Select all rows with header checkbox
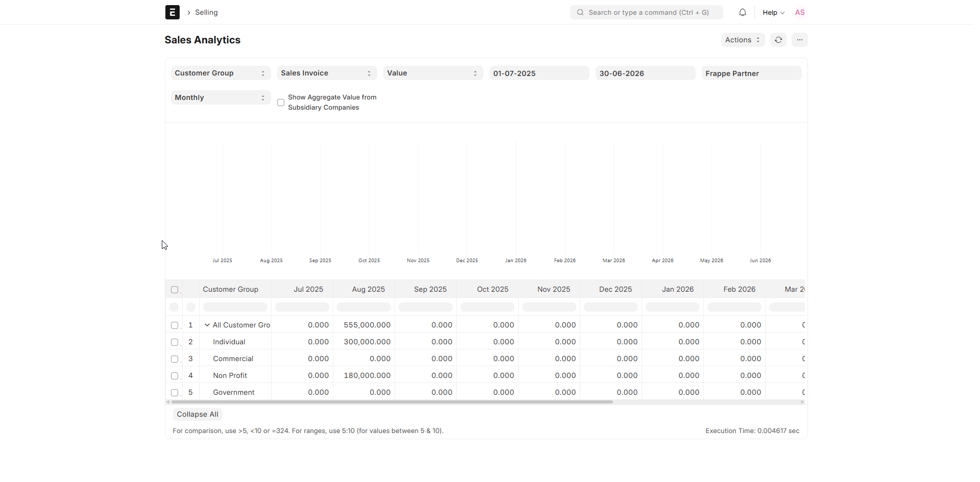Screen dimensions: 980x482 tap(175, 290)
